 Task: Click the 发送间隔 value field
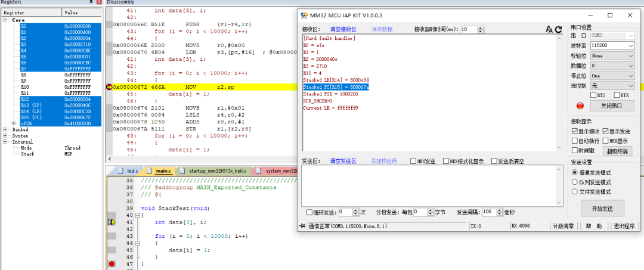[490, 212]
